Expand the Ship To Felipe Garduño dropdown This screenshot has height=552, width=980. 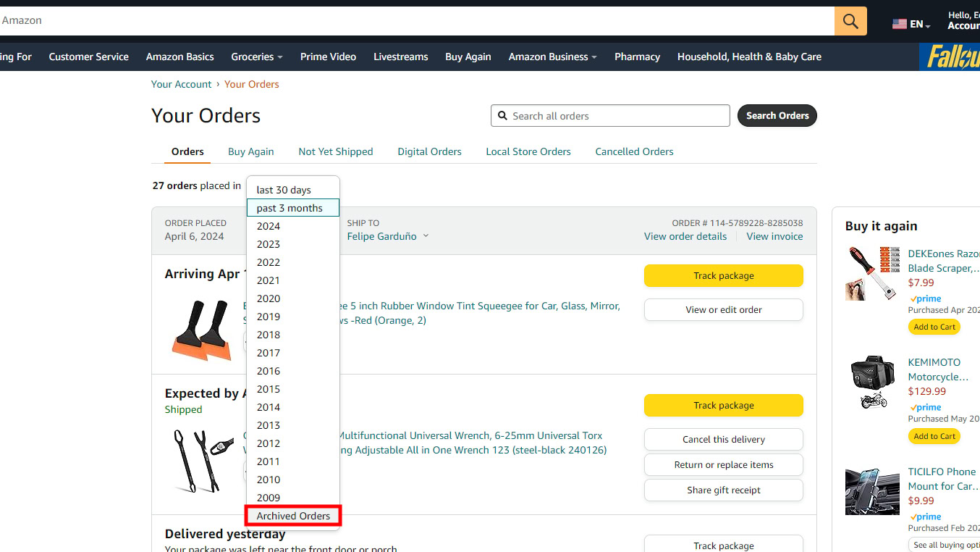point(387,235)
